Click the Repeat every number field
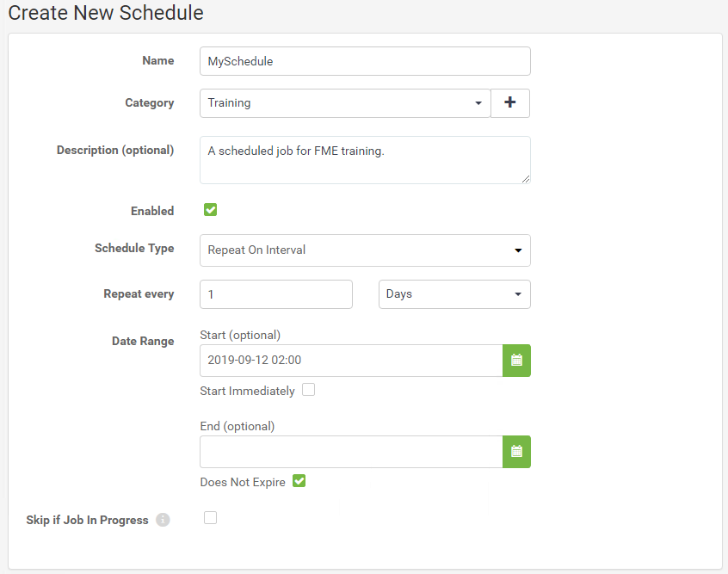Image resolution: width=728 pixels, height=574 pixels. (x=276, y=294)
